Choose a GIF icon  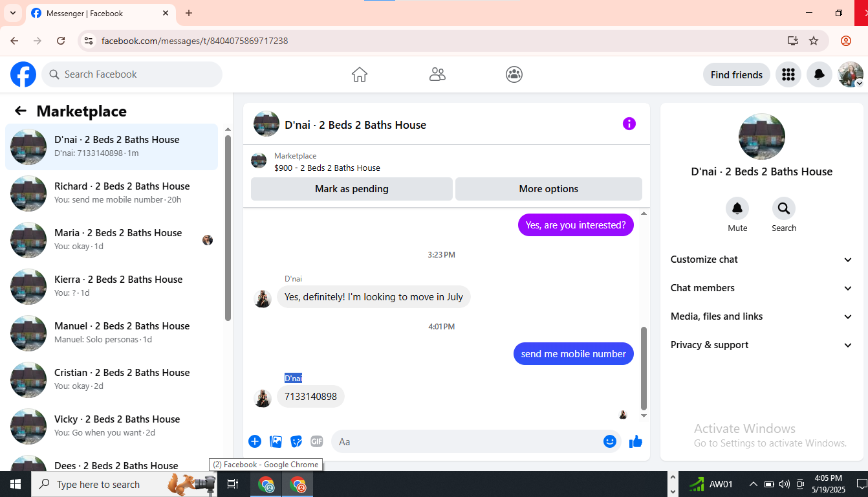pyautogui.click(x=316, y=441)
